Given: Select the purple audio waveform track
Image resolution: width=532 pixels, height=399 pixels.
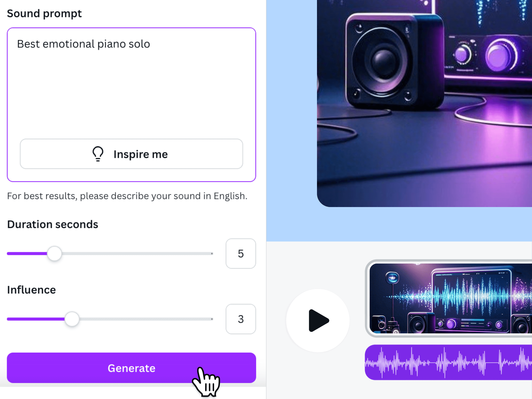Looking at the screenshot, I should pos(448,362).
